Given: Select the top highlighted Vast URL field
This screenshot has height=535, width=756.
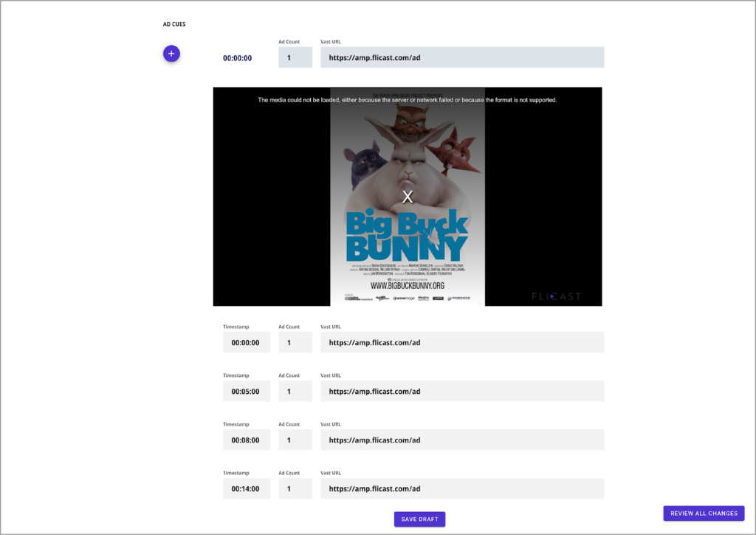Looking at the screenshot, I should 462,58.
